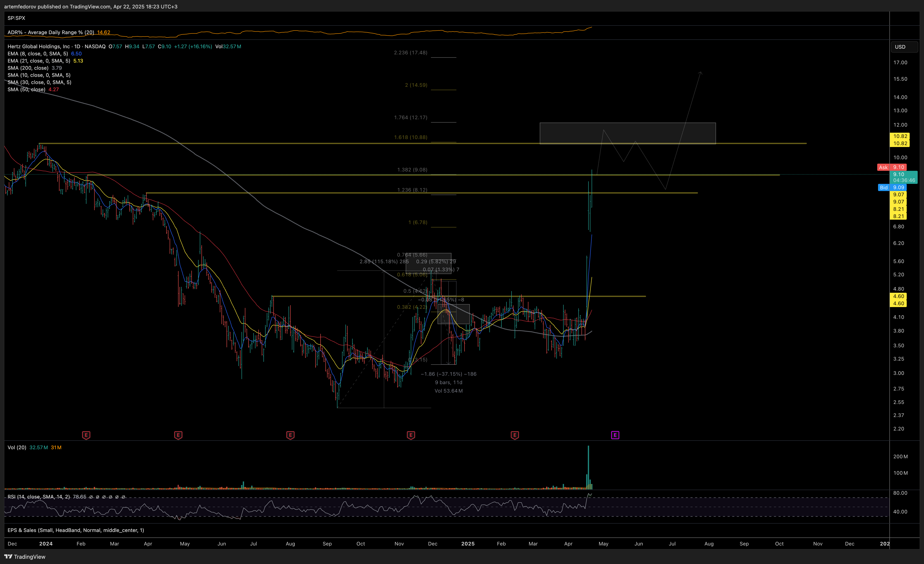The image size is (924, 564).
Task: Click the 200 M volume scale label
Action: click(x=900, y=456)
